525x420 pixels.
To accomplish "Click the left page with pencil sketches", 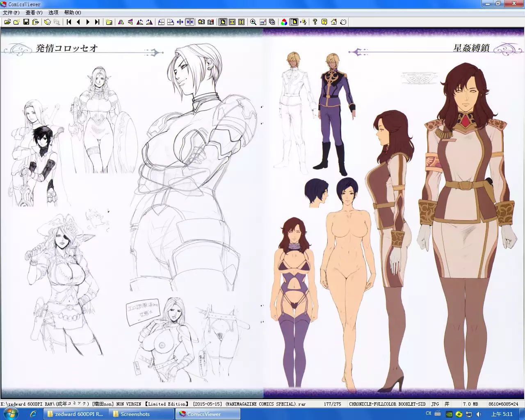I will 131,213.
